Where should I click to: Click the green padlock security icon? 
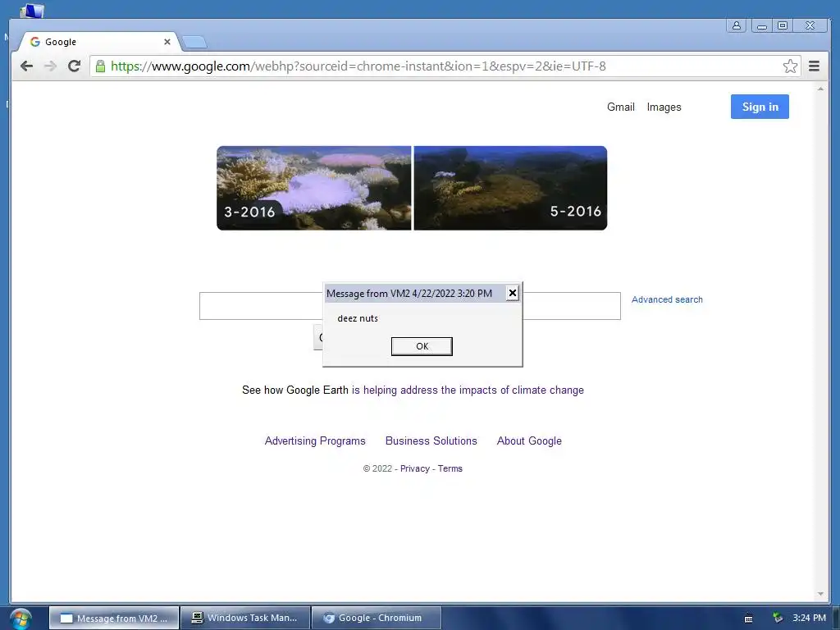[x=100, y=66]
